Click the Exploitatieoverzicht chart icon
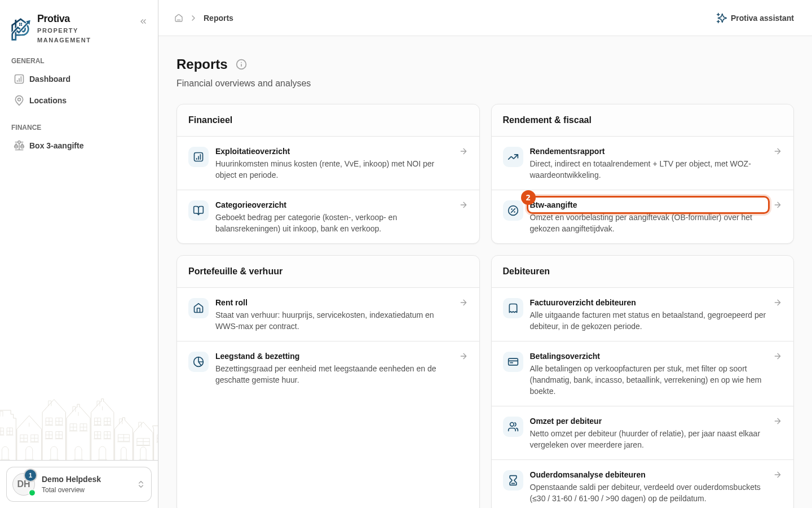 (198, 157)
